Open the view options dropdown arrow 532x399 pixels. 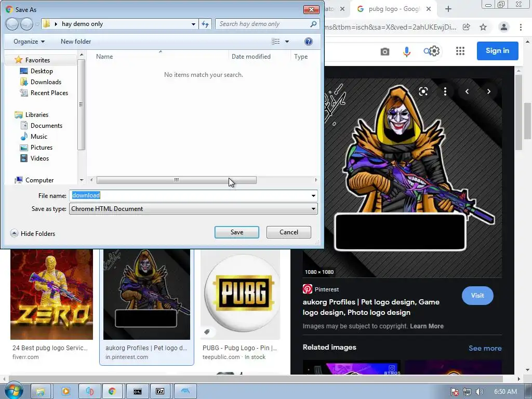[x=287, y=42]
